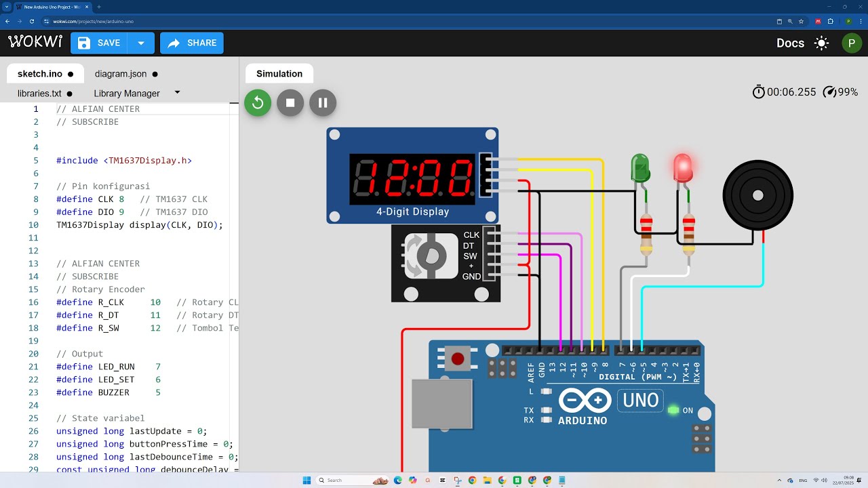Bookmark this page with star icon
This screenshot has height=488, width=868.
[x=801, y=21]
